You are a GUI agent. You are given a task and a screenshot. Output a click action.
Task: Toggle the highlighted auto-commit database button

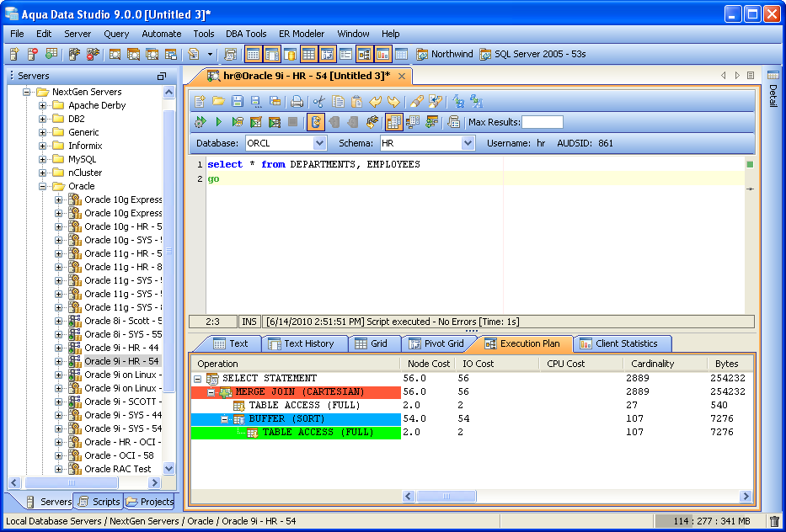[316, 122]
